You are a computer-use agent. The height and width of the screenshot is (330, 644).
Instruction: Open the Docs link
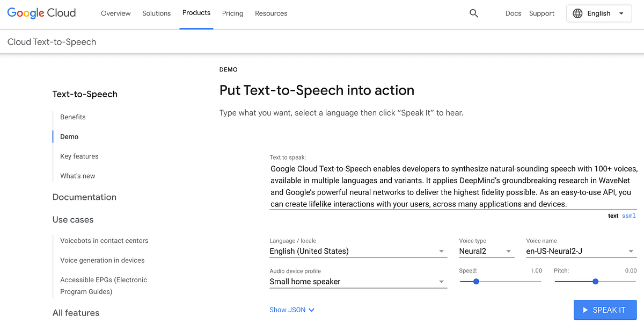[x=514, y=13]
